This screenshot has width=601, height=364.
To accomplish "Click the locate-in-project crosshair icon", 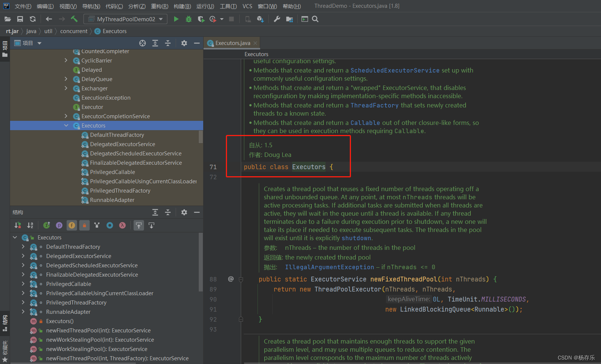I will click(143, 43).
